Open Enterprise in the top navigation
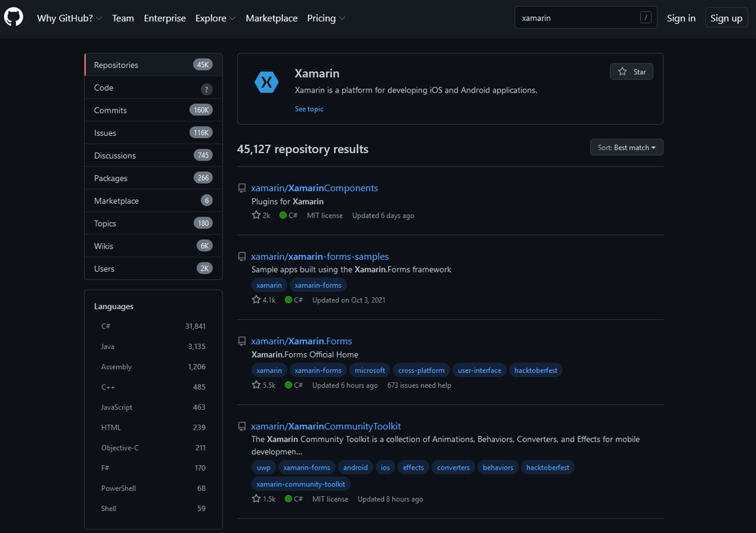This screenshot has width=756, height=533. point(165,18)
